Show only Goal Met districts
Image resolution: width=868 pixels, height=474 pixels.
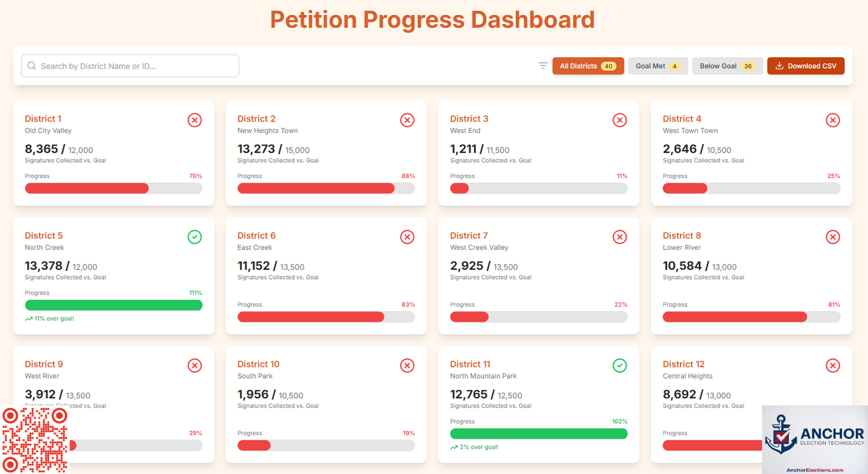coord(658,66)
